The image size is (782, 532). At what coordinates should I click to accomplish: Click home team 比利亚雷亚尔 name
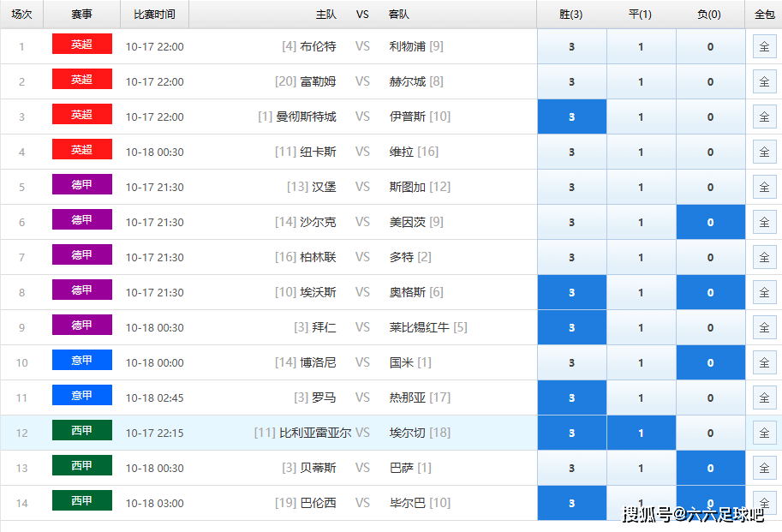[x=315, y=433]
